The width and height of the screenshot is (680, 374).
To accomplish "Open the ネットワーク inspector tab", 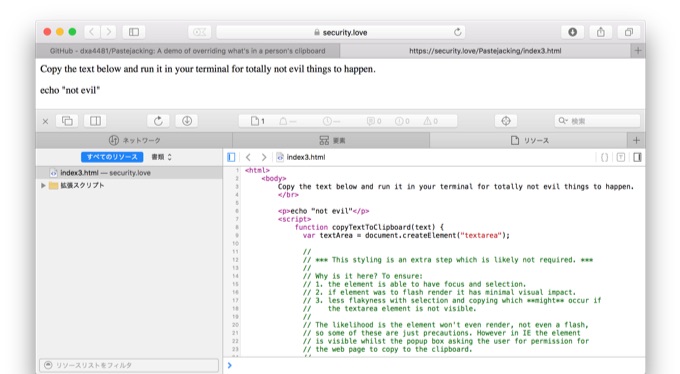I will 134,140.
